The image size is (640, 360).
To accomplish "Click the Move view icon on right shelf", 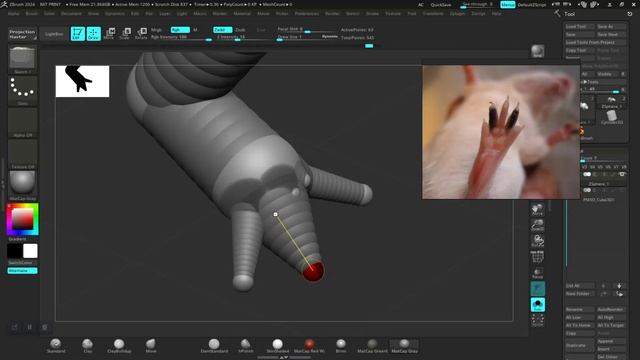I will coord(538,209).
